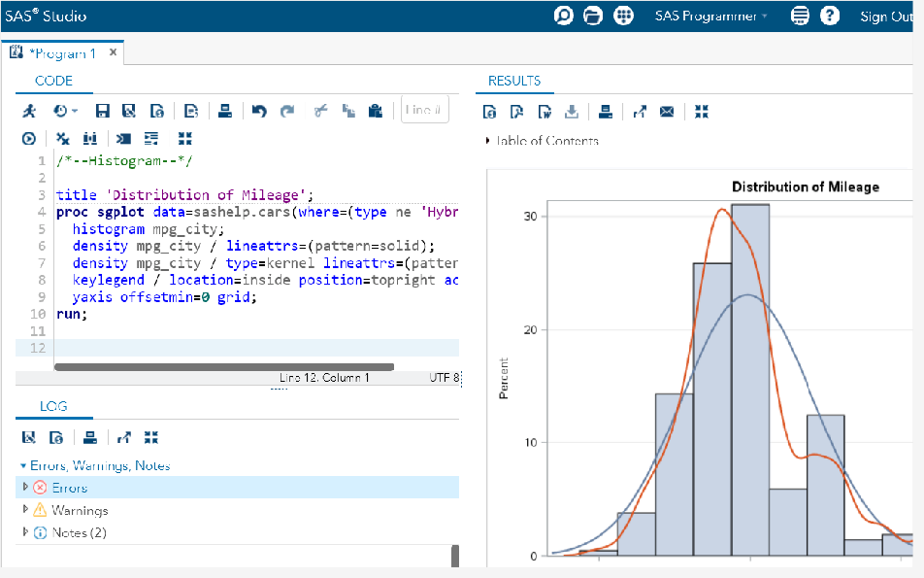Click the Line # input field
924x578 pixels.
pos(424,110)
